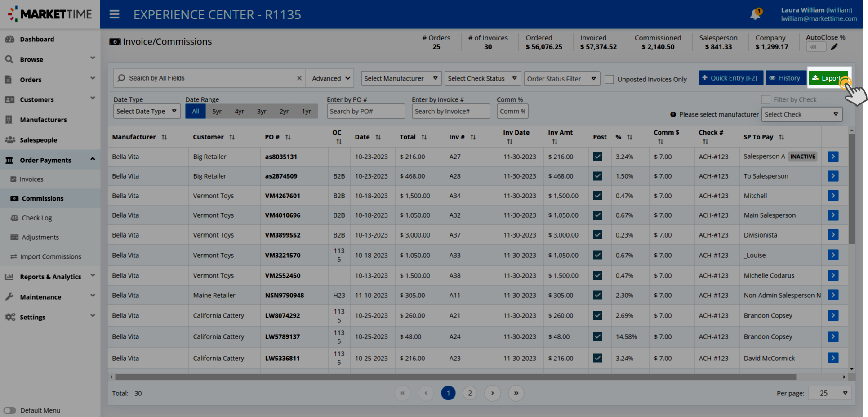868x417 pixels.
Task: Click the Search by All Fields input
Action: (x=209, y=78)
